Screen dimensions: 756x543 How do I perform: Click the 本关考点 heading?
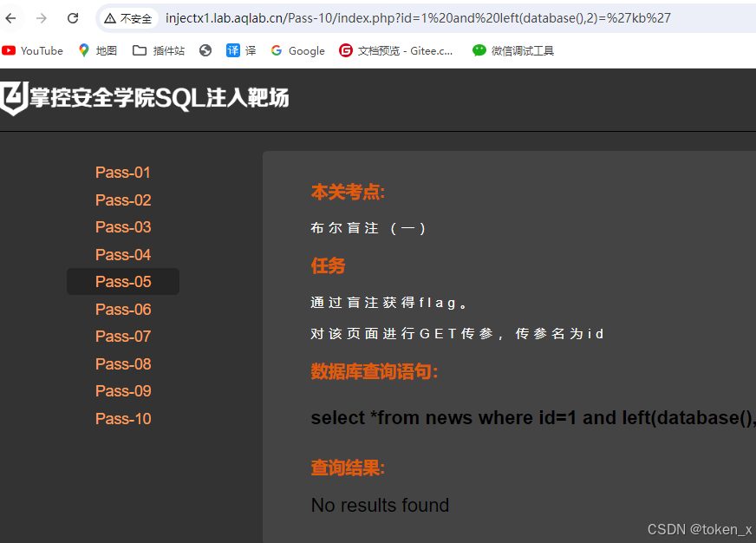pyautogui.click(x=348, y=192)
